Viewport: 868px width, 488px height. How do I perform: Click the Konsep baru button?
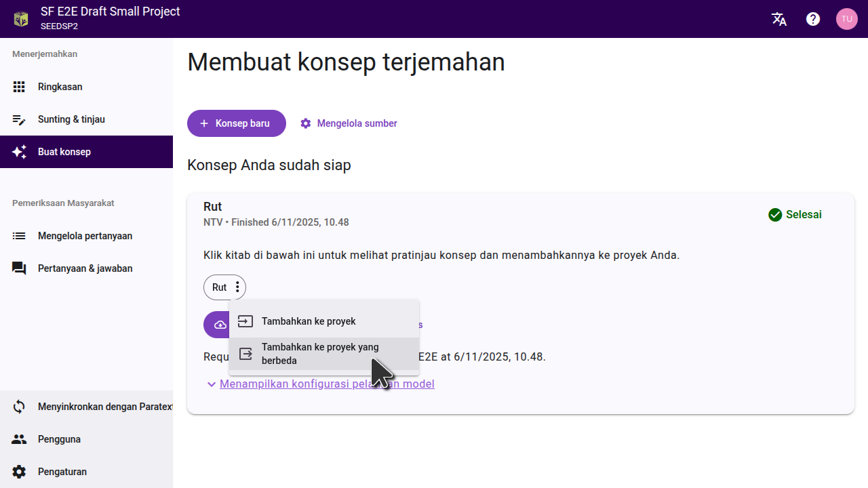point(236,123)
